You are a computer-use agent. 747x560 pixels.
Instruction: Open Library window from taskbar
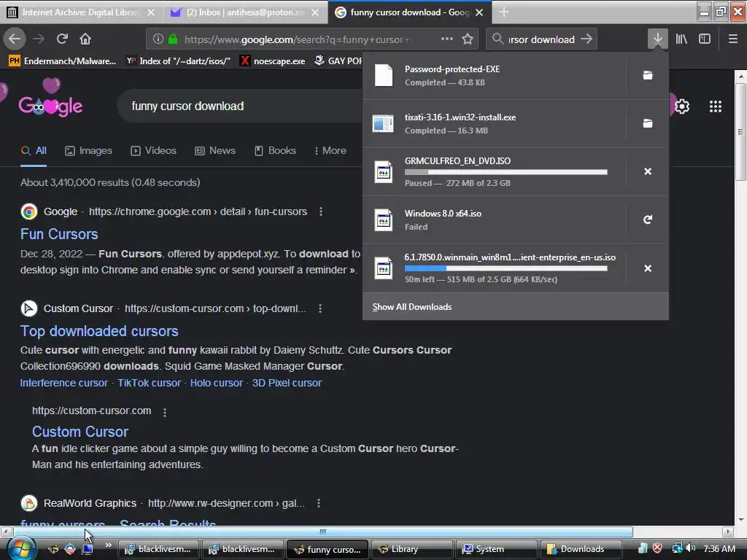(x=412, y=549)
